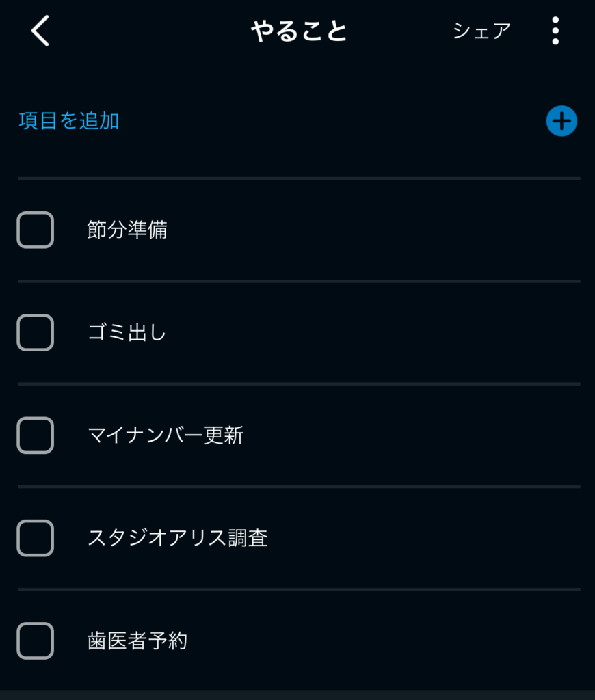Open the 歯医者予約 item text

(137, 641)
